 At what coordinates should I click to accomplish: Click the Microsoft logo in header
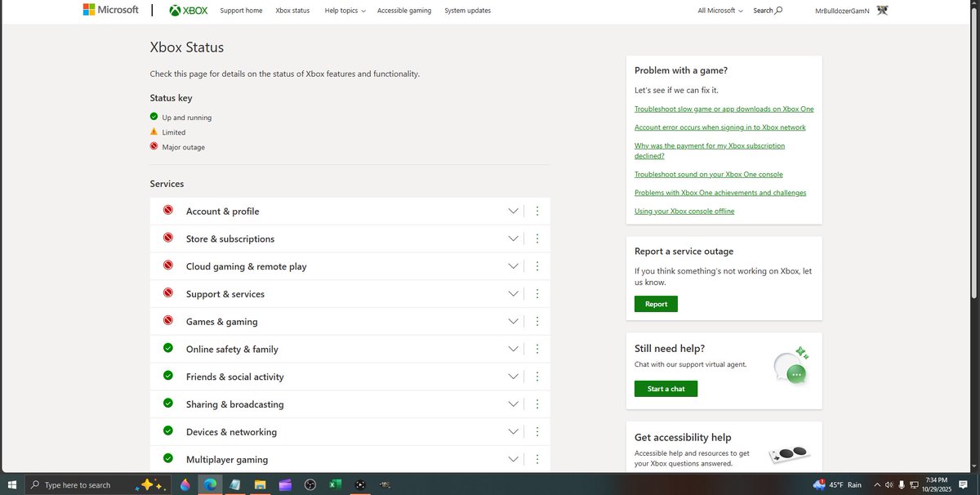click(110, 10)
